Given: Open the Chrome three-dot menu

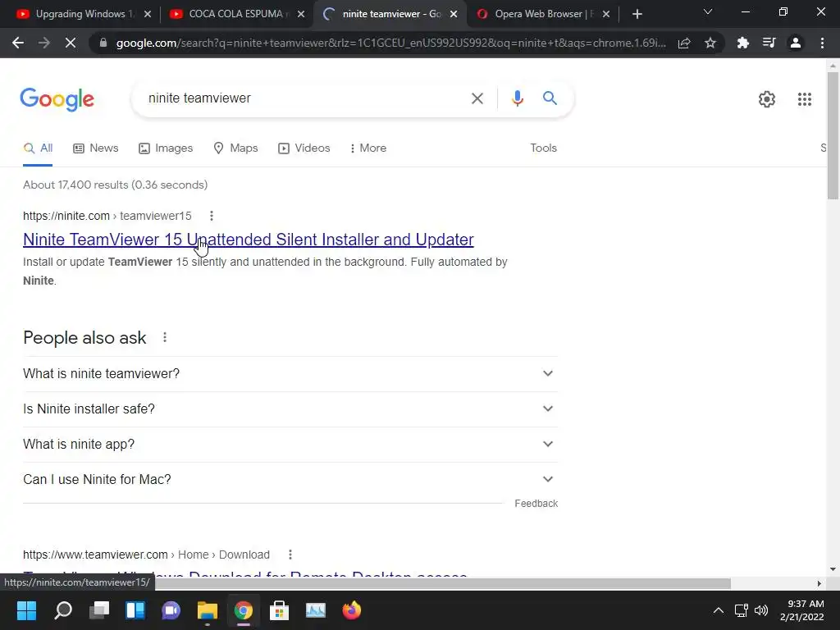Looking at the screenshot, I should pyautogui.click(x=822, y=43).
